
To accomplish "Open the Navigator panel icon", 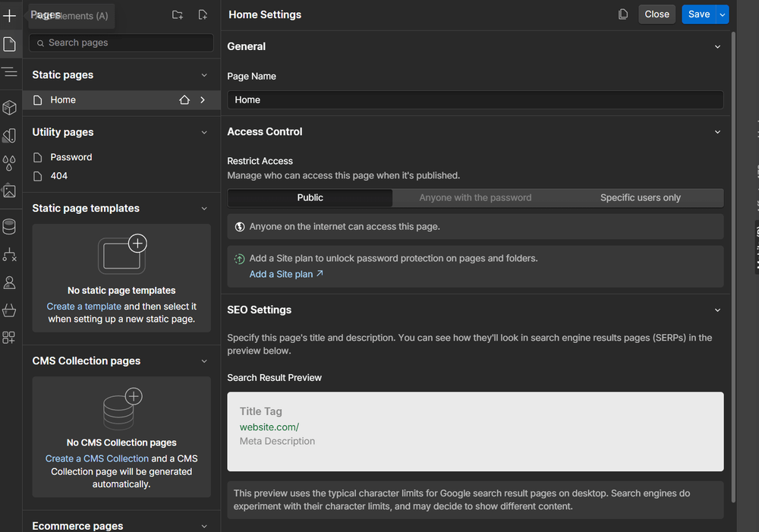I will (10, 72).
